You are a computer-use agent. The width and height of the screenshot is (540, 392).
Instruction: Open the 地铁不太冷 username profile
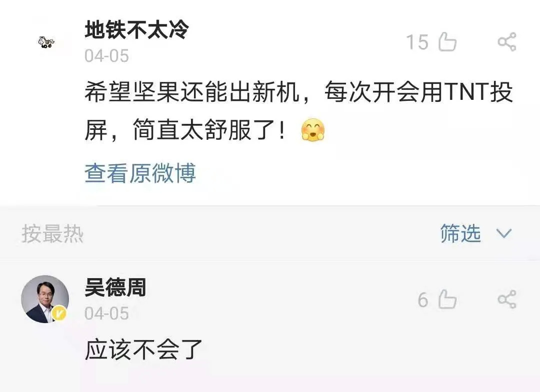tap(136, 29)
